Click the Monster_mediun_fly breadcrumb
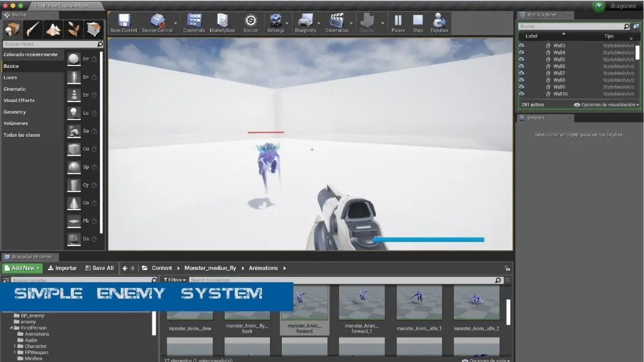 click(210, 268)
